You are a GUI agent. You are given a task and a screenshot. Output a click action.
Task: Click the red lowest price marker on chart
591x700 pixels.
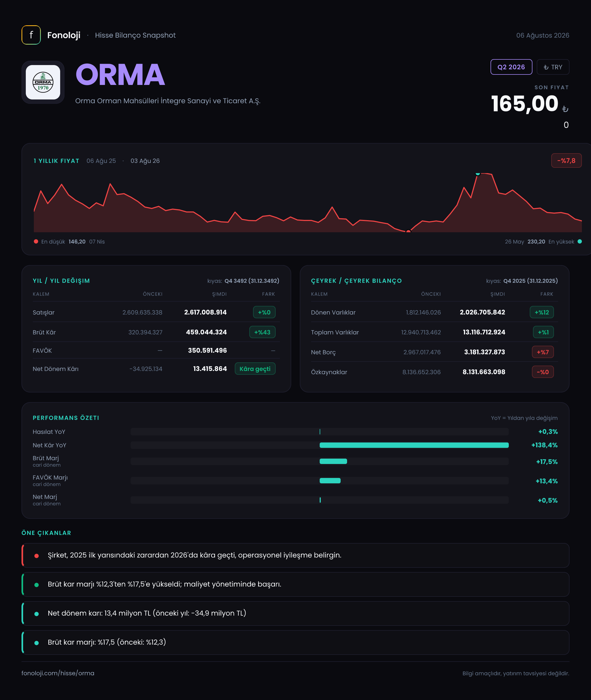408,231
